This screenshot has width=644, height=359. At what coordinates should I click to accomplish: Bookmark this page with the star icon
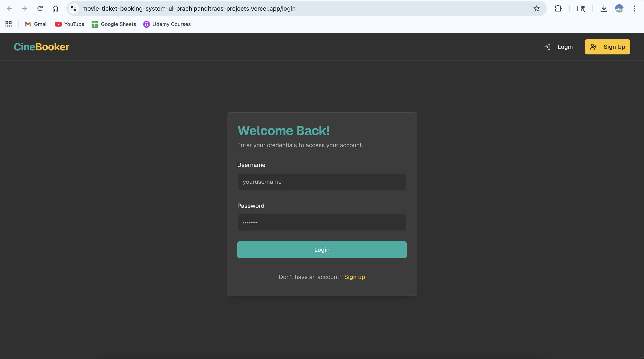pos(536,9)
